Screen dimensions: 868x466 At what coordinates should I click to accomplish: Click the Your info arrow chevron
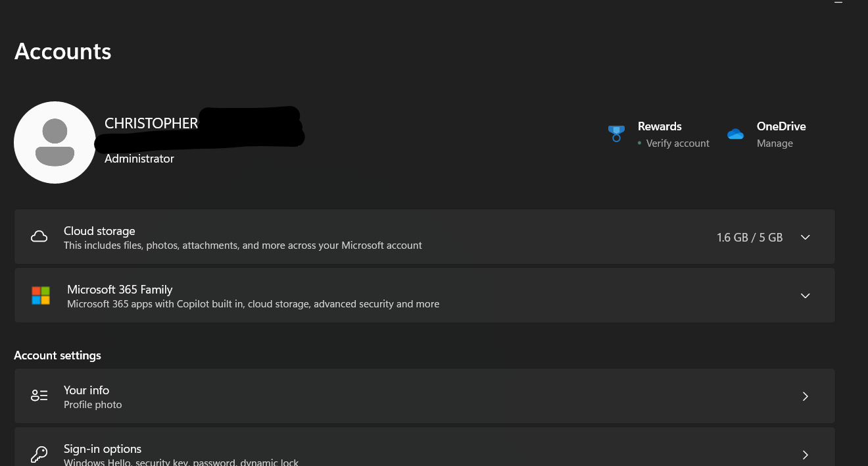(806, 396)
